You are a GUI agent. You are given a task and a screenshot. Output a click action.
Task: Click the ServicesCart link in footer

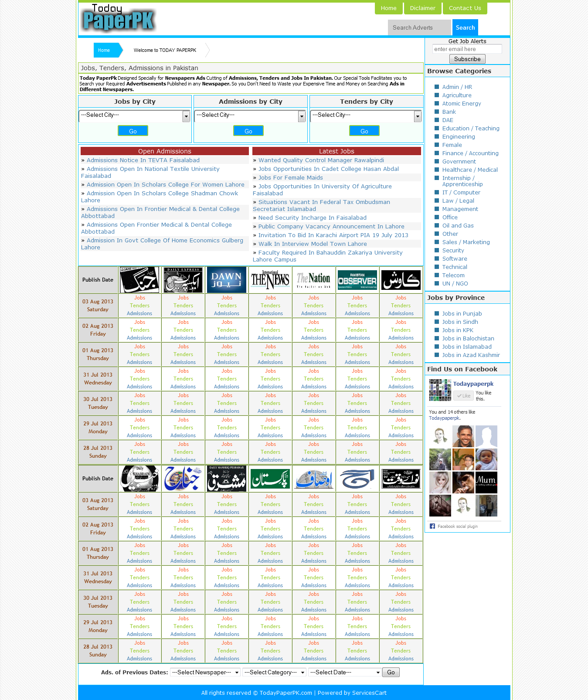point(369,693)
